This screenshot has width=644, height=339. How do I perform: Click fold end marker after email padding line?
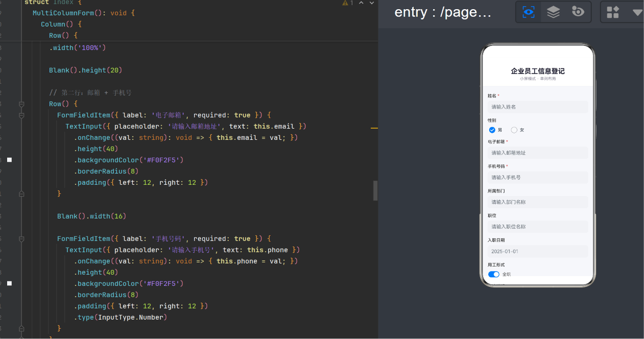pos(21,193)
